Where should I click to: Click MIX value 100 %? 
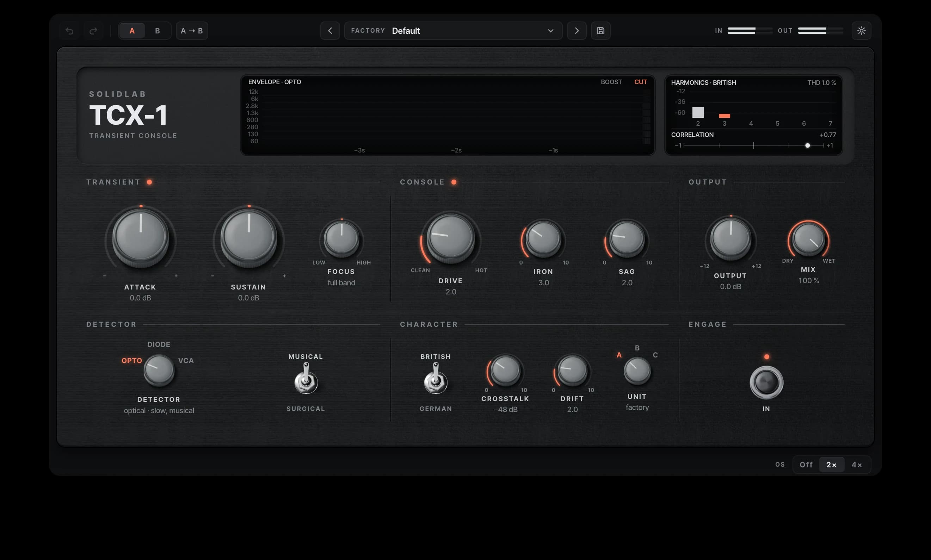[808, 280]
